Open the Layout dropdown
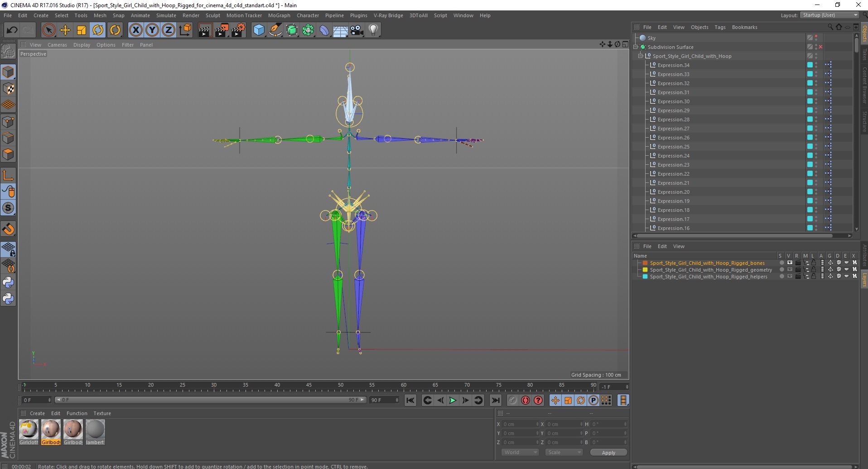Image resolution: width=868 pixels, height=469 pixels. pyautogui.click(x=829, y=15)
